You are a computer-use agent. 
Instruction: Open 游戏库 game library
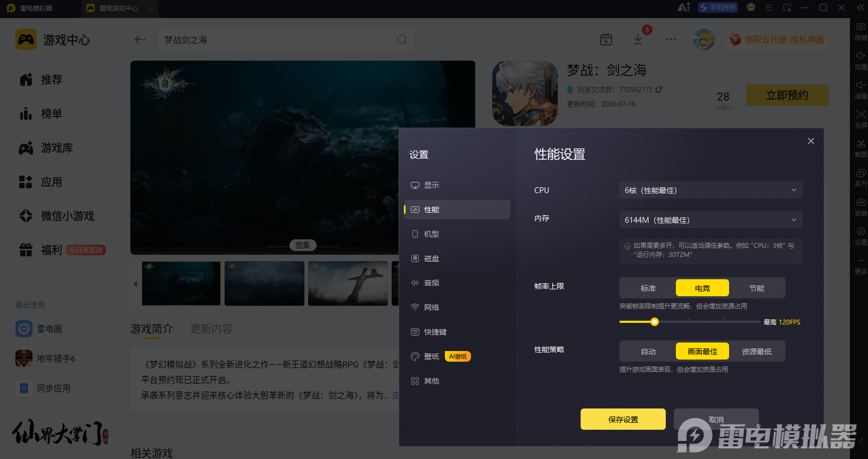point(46,148)
